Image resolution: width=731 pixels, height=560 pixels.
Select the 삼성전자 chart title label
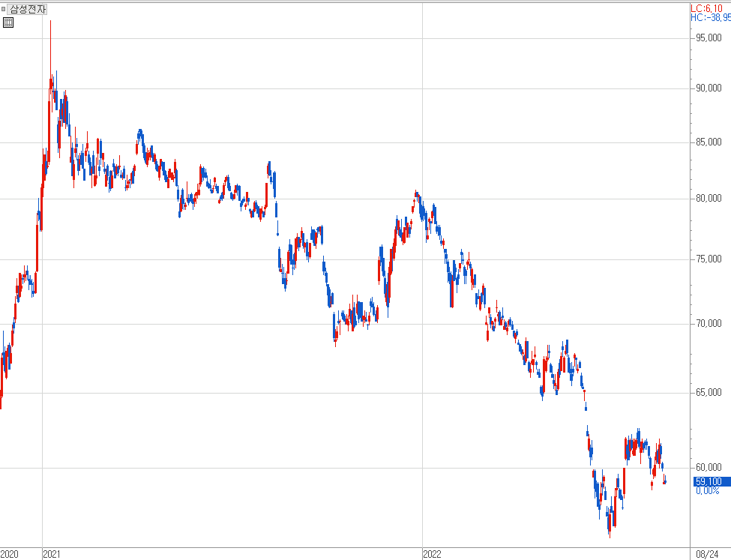coord(28,9)
